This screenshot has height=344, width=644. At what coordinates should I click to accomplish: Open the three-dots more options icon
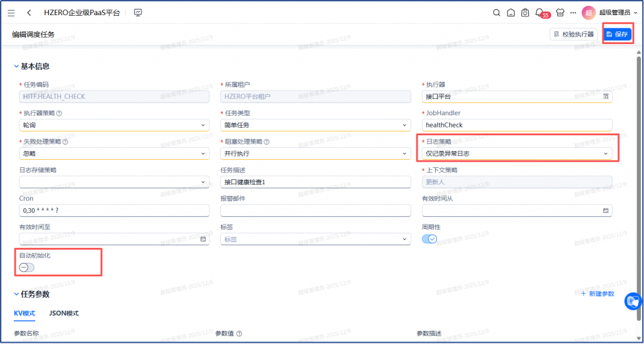573,13
